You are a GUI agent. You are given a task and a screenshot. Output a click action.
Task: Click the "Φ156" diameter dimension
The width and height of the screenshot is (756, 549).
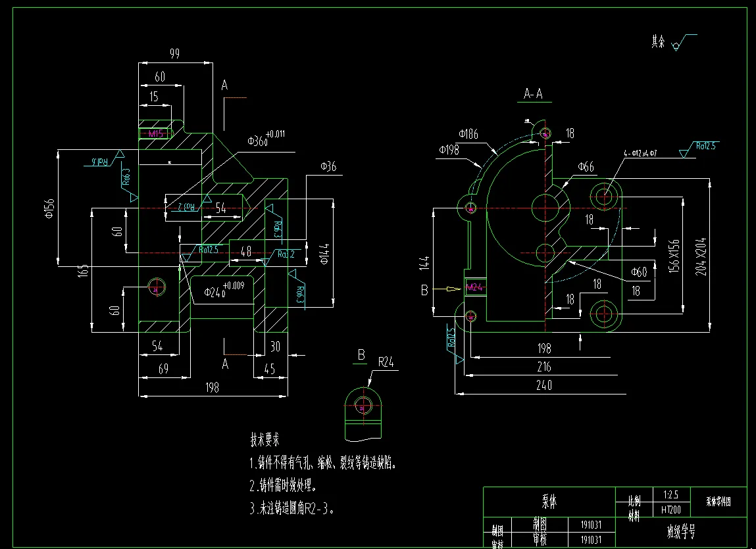(49, 208)
